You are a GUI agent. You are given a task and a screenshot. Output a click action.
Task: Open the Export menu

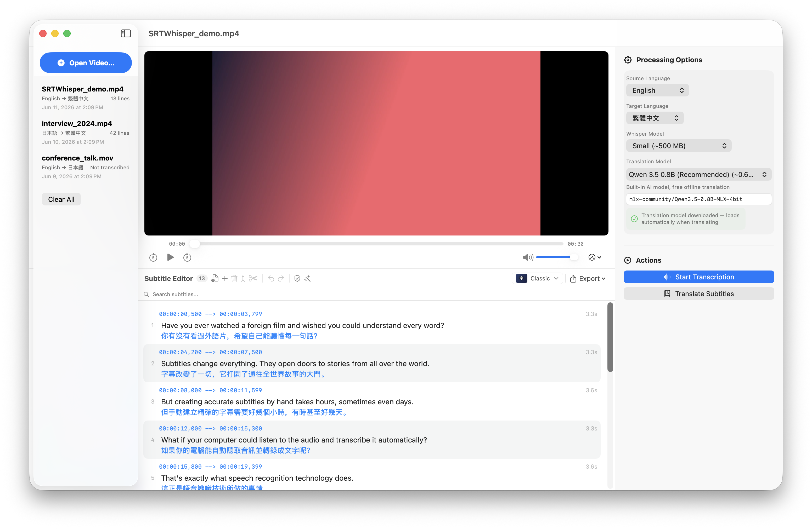pos(588,278)
